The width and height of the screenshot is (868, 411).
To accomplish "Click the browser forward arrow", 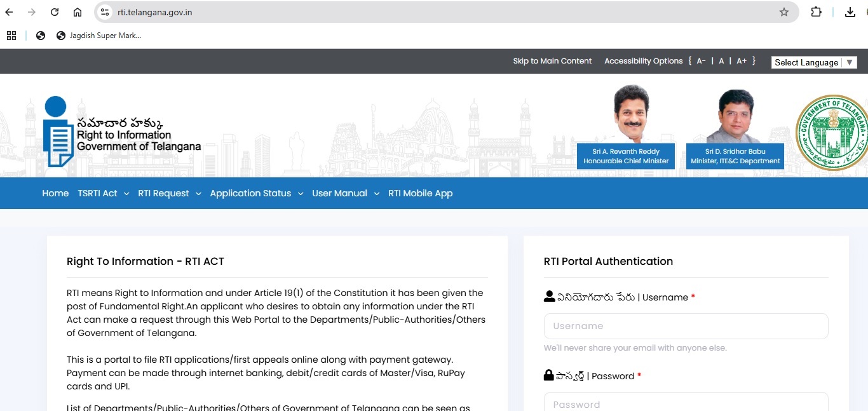I will click(x=32, y=12).
